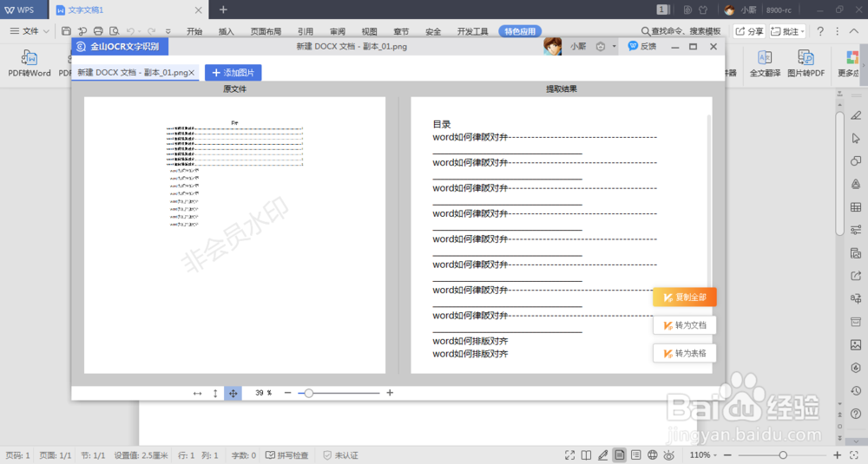868x464 pixels.
Task: Open dropdown arrow next to OCR user name
Action: (x=614, y=47)
